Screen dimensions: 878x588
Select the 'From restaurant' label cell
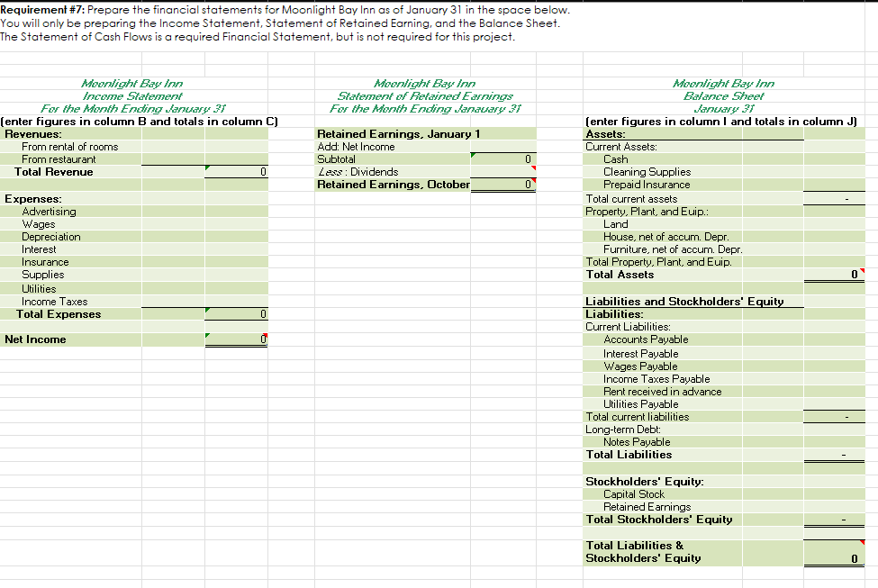pyautogui.click(x=59, y=159)
